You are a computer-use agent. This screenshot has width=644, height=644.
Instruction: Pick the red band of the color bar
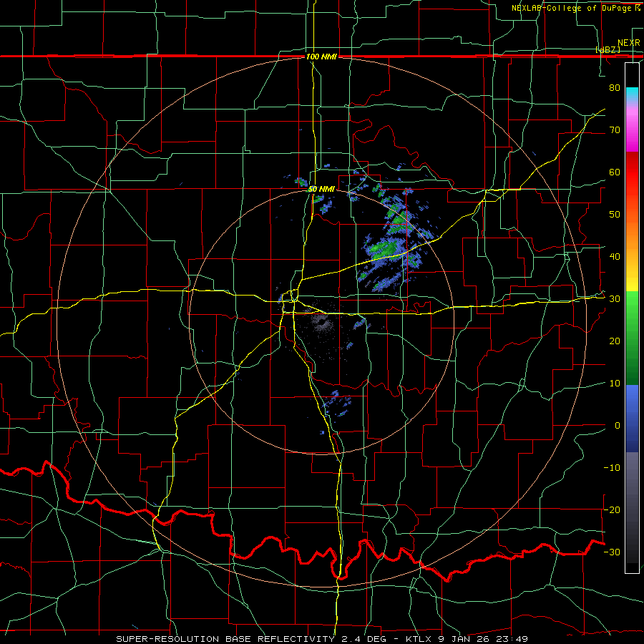632,172
